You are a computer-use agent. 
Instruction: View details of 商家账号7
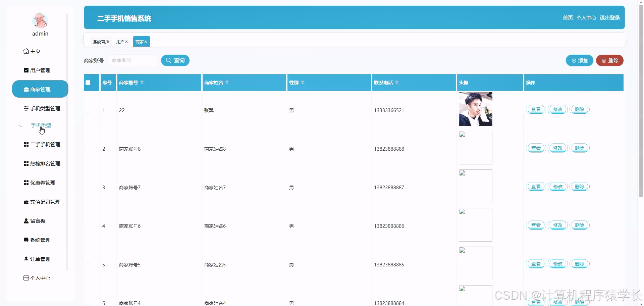536,187
